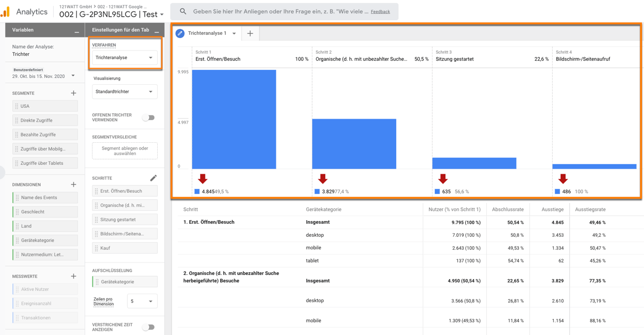The height and width of the screenshot is (335, 644).
Task: Open the Standardtrichter visualization dropdown
Action: [x=124, y=92]
